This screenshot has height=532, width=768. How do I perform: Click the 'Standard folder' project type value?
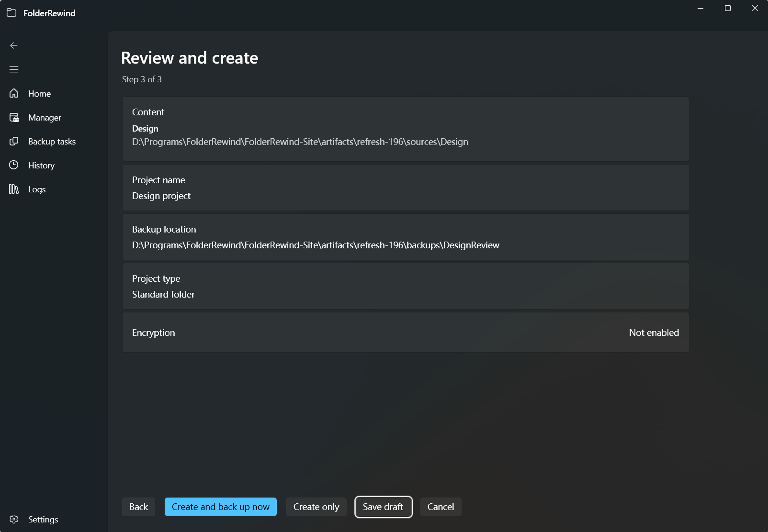163,295
